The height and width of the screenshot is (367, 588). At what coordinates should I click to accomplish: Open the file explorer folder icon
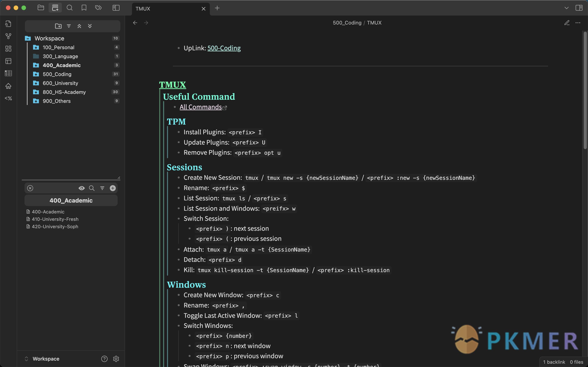[x=41, y=8]
